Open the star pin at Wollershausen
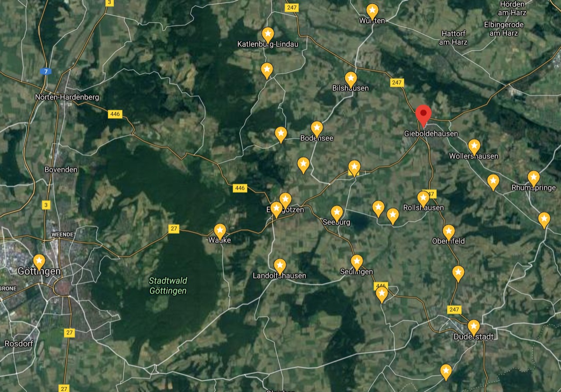The height and width of the screenshot is (392, 561). (x=474, y=147)
